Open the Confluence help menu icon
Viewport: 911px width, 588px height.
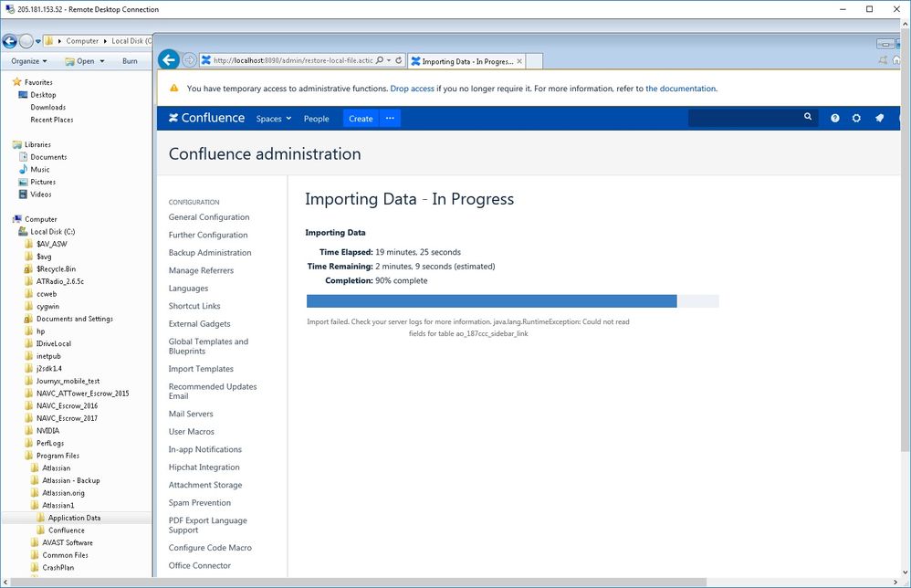(x=835, y=118)
